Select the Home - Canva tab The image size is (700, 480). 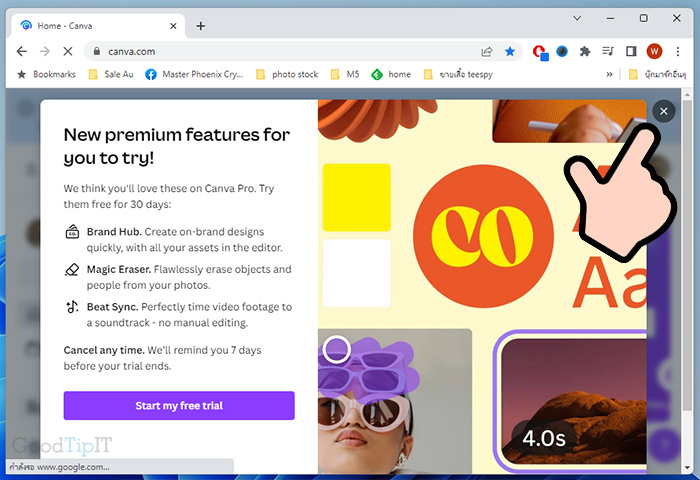tap(98, 26)
